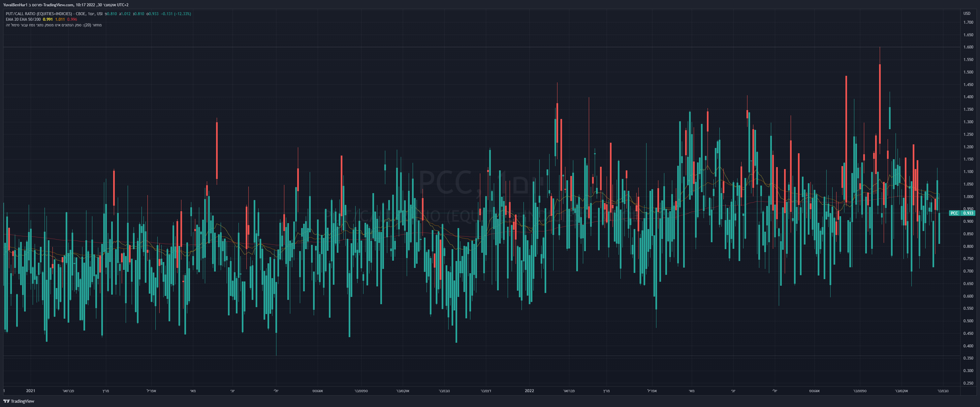The height and width of the screenshot is (407, 980).
Task: Click the 0.300 price axis label
Action: (x=968, y=371)
